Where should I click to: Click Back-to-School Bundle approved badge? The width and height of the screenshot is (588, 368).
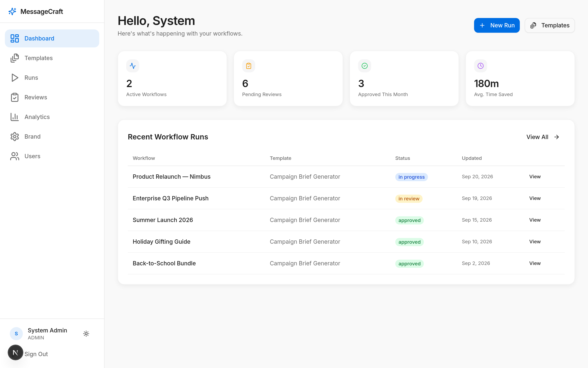[409, 264]
